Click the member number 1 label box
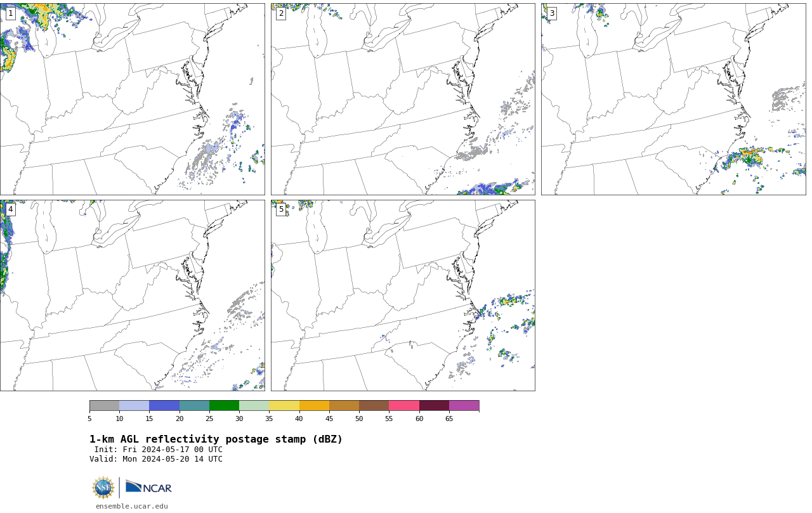 pos(10,13)
